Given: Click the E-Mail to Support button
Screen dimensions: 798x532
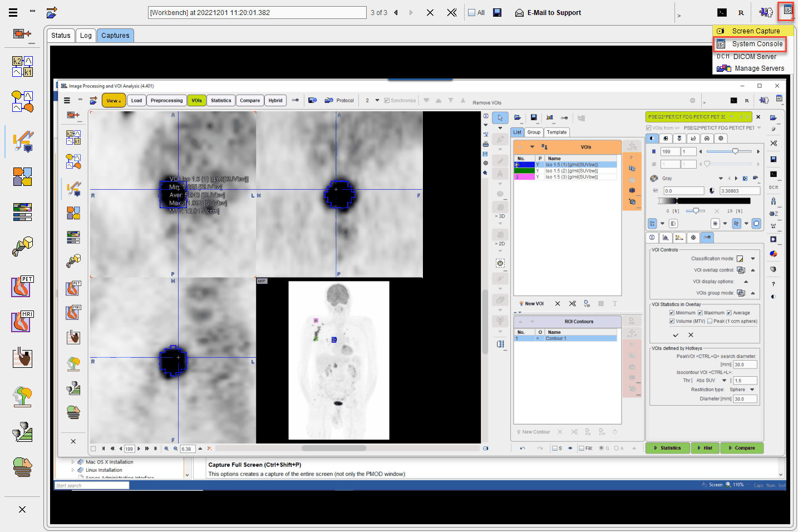Looking at the screenshot, I should [x=548, y=13].
